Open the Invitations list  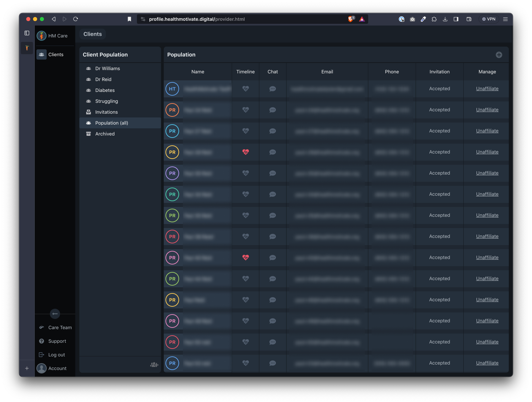[120, 112]
